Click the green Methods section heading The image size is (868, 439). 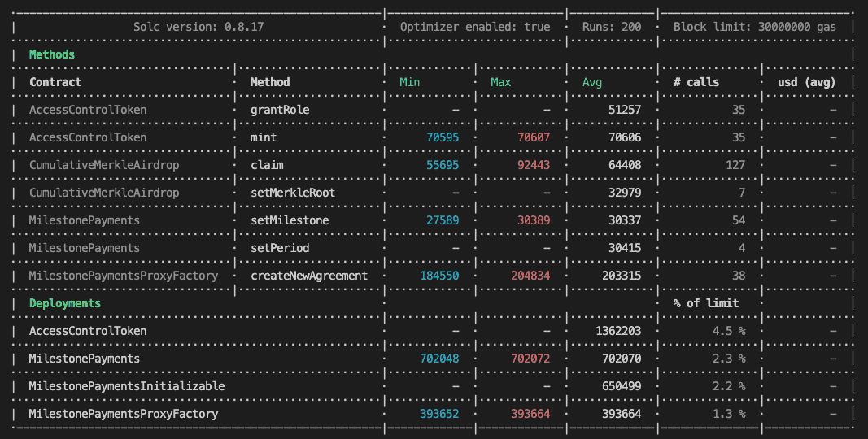pyautogui.click(x=51, y=54)
